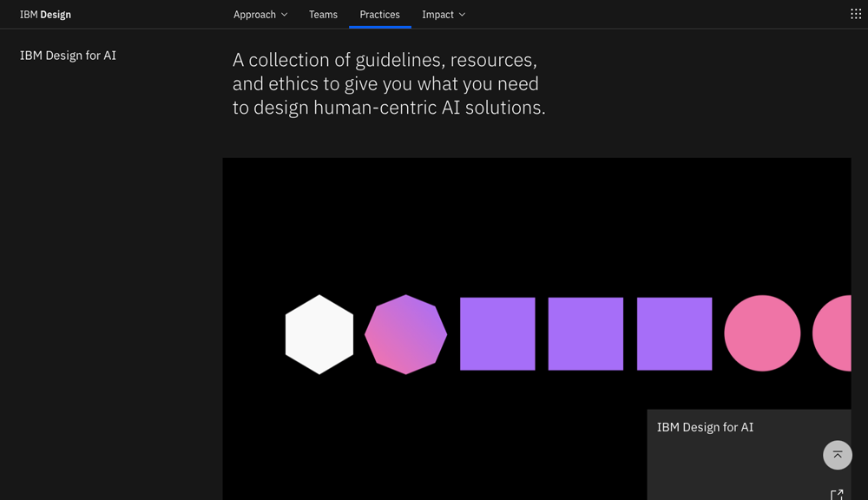Open the IBM Design home link

45,15
